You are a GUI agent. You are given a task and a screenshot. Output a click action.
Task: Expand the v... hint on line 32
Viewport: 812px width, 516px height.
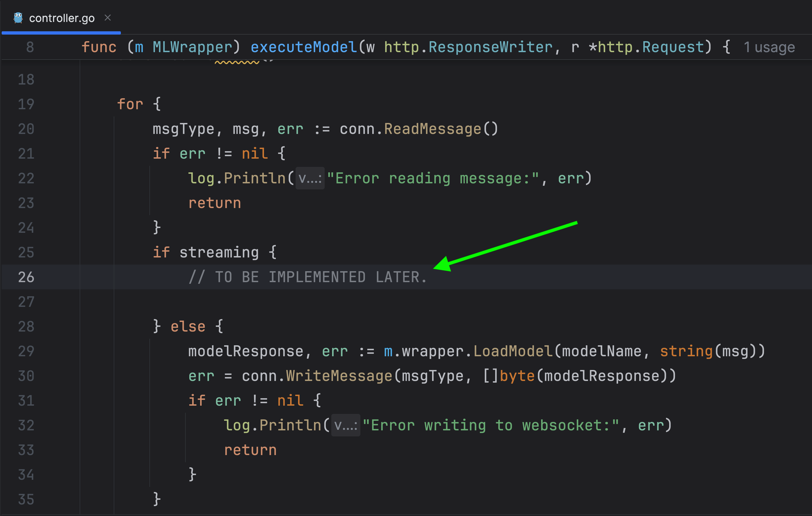pyautogui.click(x=345, y=425)
